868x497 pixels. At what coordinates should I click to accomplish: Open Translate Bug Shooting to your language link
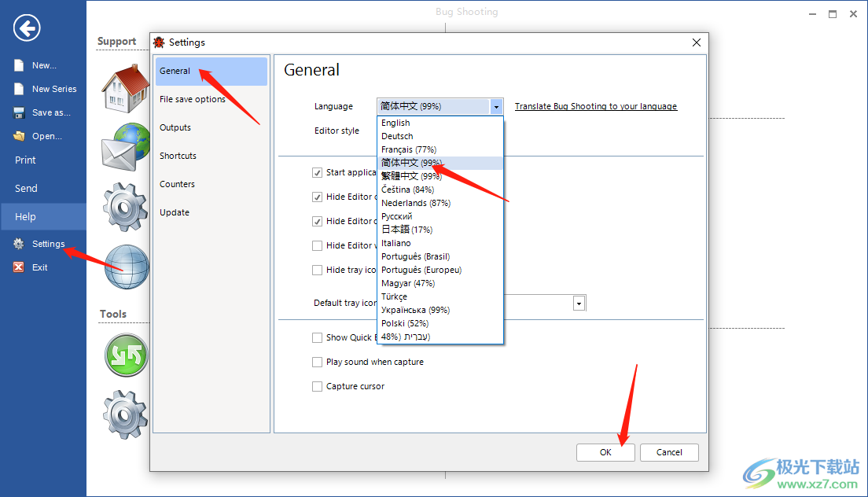[596, 106]
